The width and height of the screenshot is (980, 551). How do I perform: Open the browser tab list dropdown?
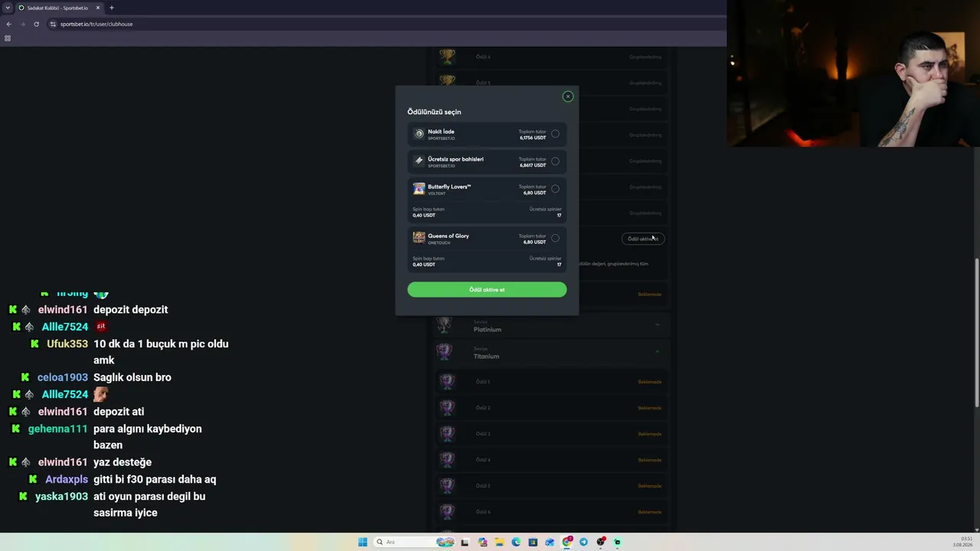click(8, 8)
